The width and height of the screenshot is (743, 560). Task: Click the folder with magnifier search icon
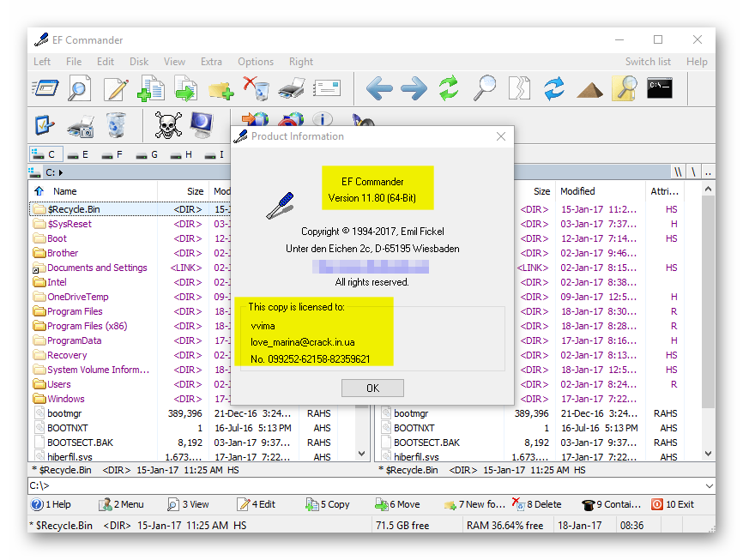point(625,88)
